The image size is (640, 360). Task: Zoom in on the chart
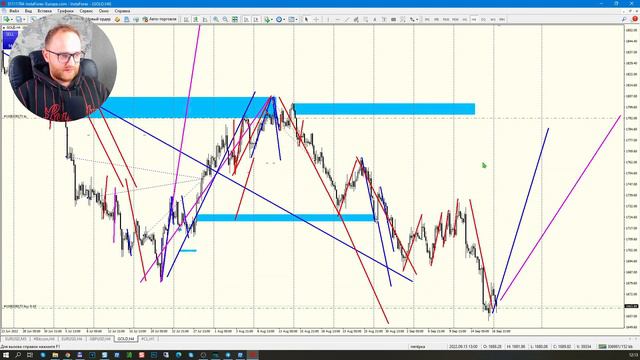216,19
